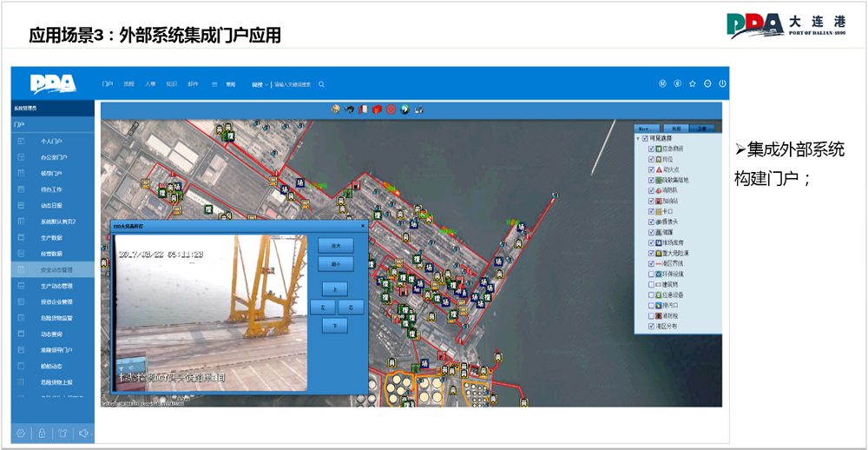
Task: Select 安全动态管理 in the sidebar
Action: [53, 270]
